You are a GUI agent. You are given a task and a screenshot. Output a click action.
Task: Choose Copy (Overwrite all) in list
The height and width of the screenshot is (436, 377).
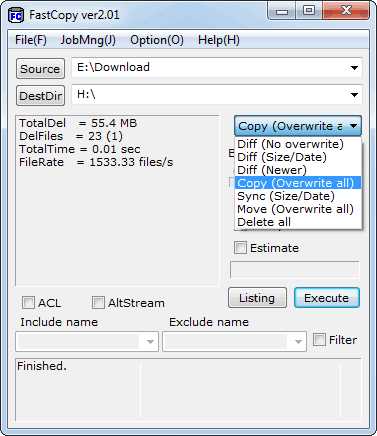(298, 183)
